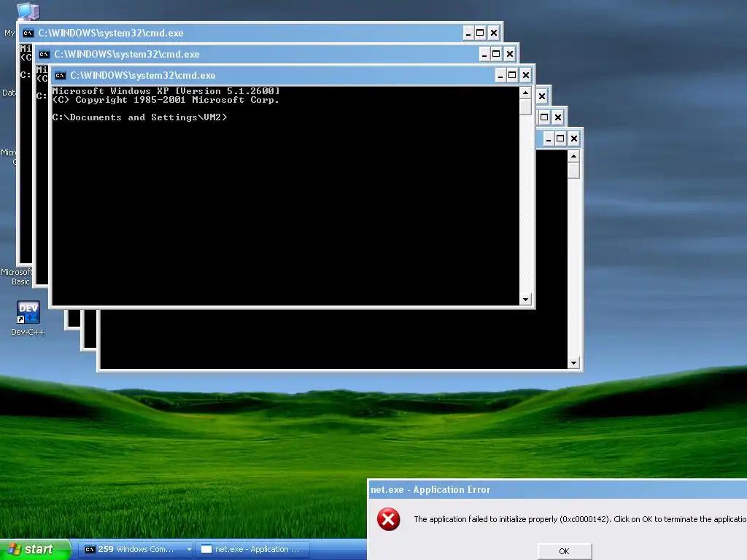Viewport: 747px width, 560px height.
Task: Maximize the second partially hidden cmd window
Action: point(544,117)
